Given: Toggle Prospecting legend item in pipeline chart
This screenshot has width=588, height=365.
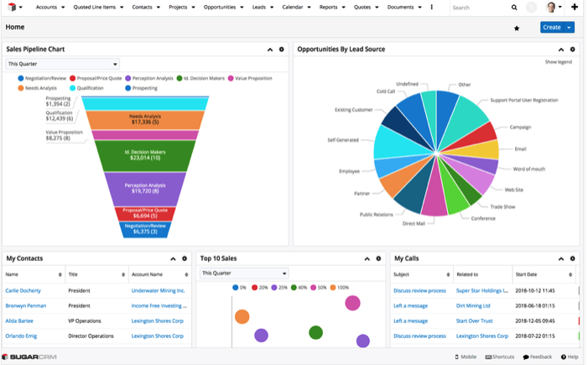Looking at the screenshot, I should 143,87.
